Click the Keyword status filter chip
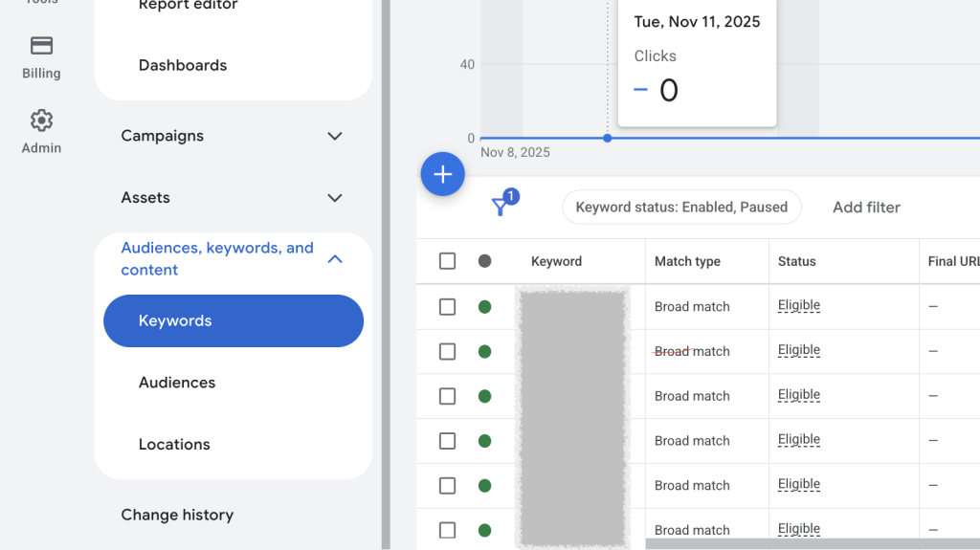Image resolution: width=980 pixels, height=550 pixels. [681, 207]
